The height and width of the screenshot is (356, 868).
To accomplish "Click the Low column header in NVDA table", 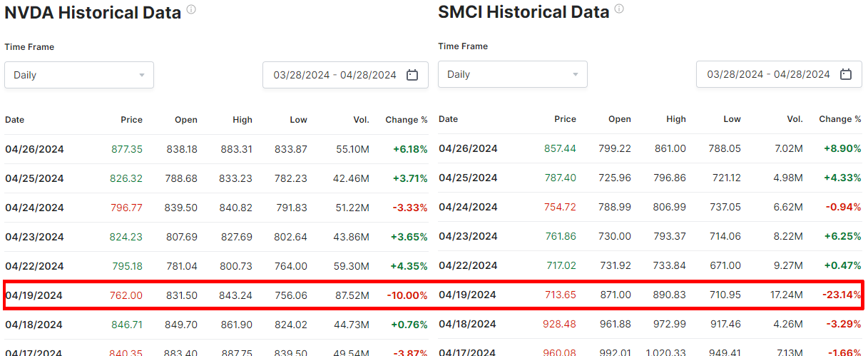I will point(299,120).
